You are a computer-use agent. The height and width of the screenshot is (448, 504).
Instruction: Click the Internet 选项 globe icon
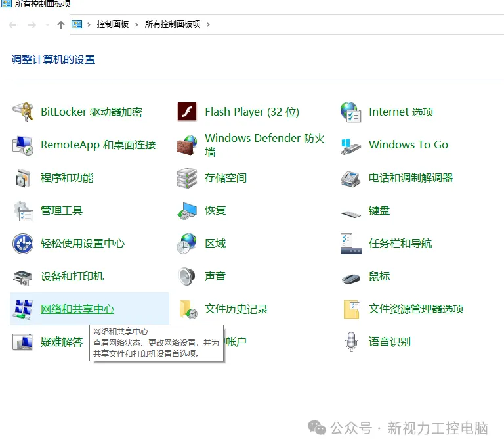[350, 112]
